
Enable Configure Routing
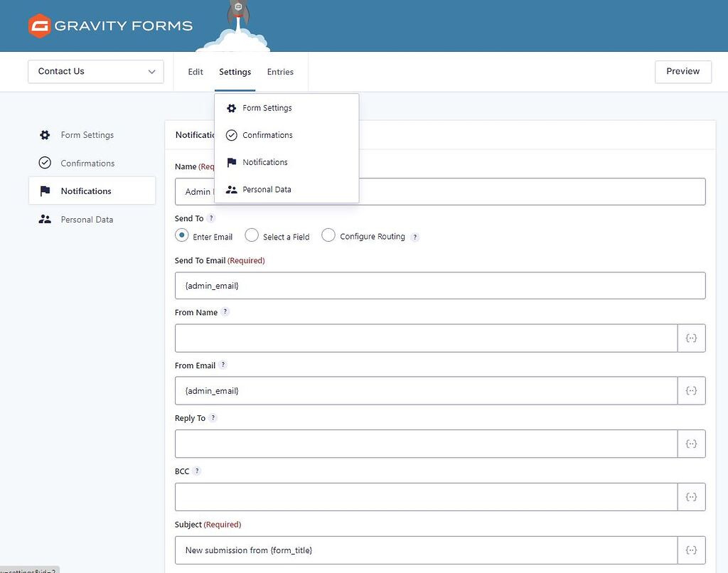(x=328, y=235)
